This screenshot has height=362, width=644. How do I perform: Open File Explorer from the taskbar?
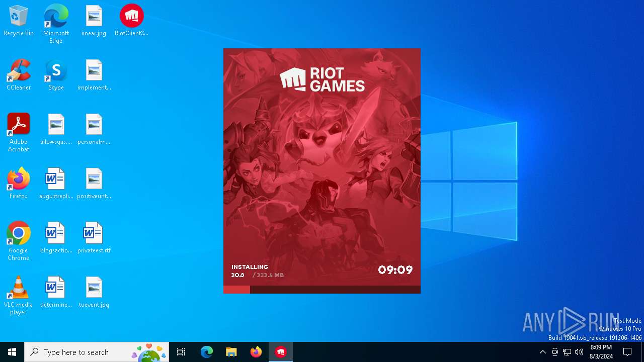click(x=231, y=352)
